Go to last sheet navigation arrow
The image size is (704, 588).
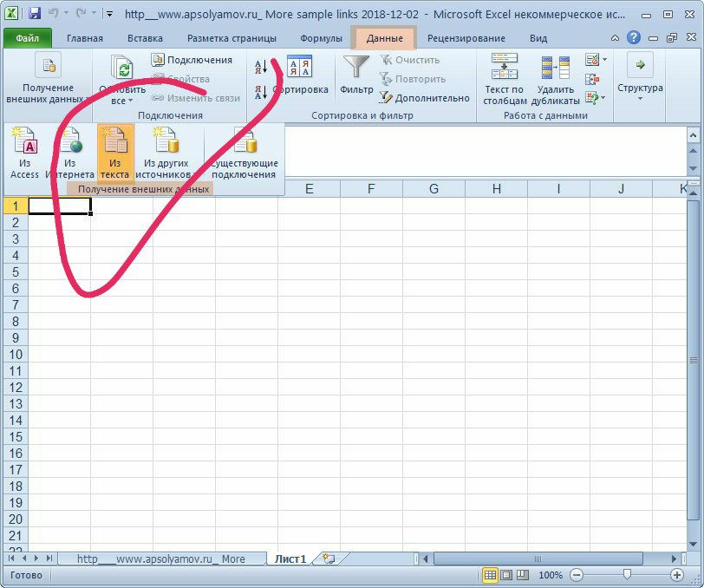click(x=49, y=559)
